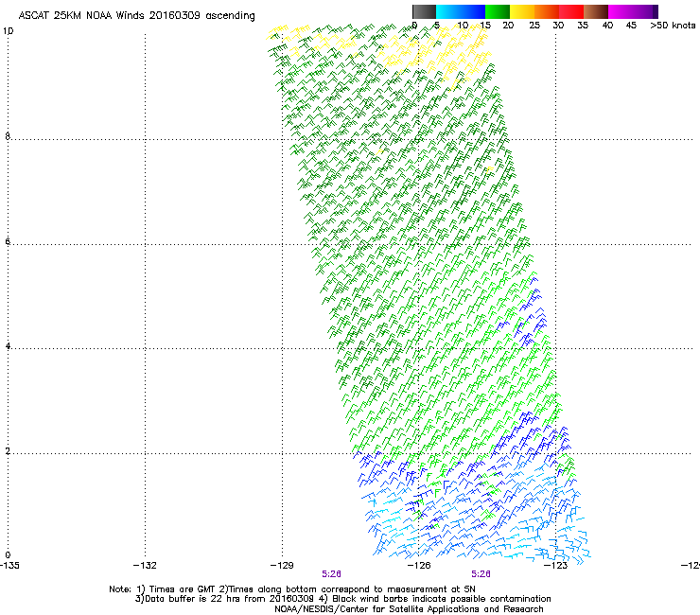Click the latitude '8' axis label
Image resolution: width=700 pixels, height=615 pixels.
[8, 136]
